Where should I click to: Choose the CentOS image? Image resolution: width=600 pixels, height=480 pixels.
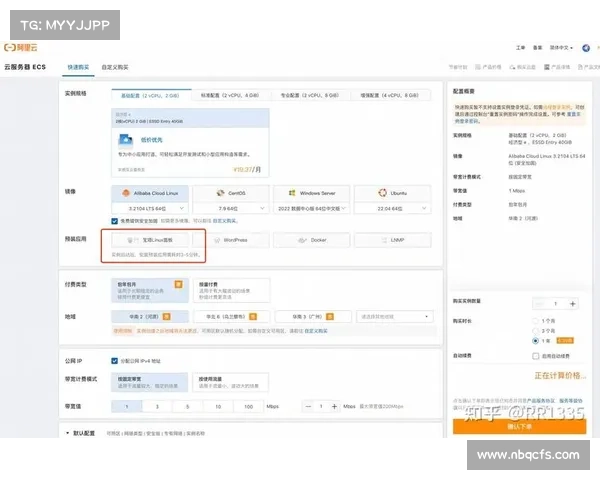point(231,193)
